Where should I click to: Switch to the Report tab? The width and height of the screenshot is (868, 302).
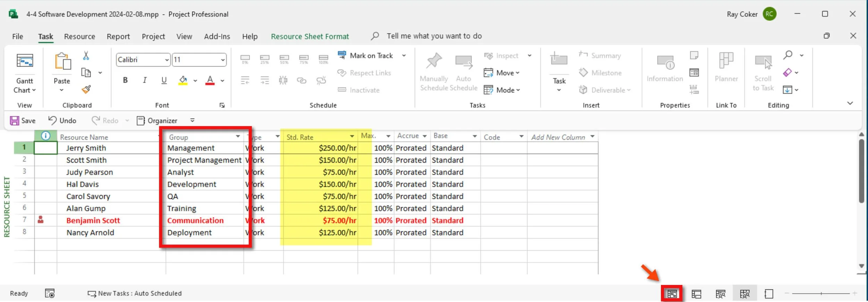[x=118, y=36]
